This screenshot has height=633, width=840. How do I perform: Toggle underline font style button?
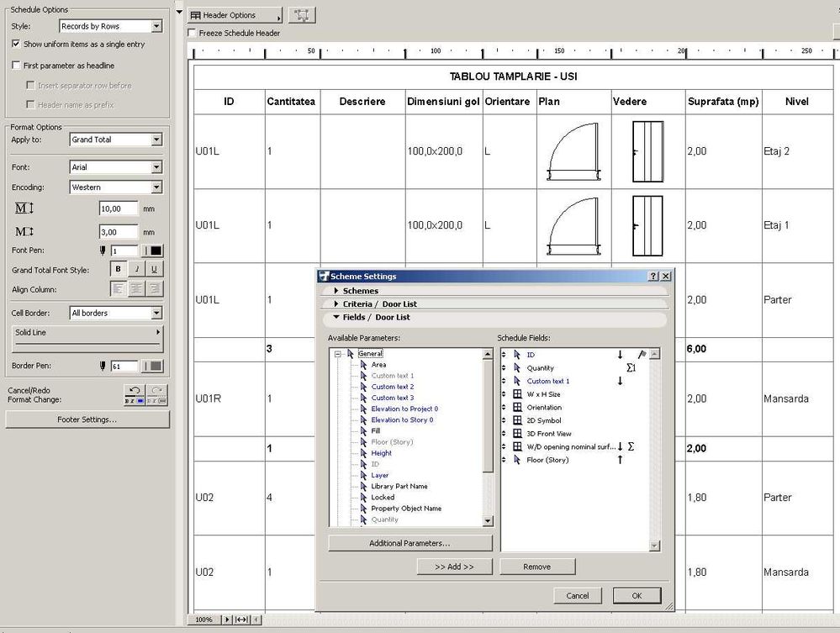[155, 269]
